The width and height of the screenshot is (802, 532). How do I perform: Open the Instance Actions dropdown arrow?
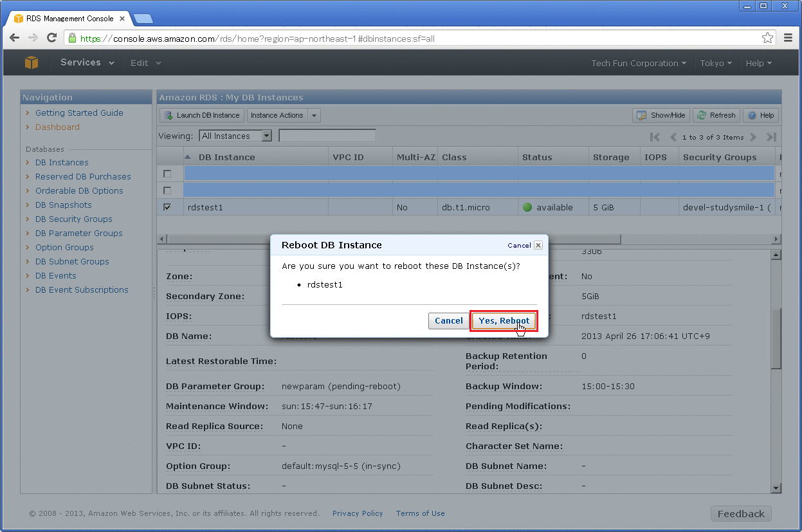314,116
